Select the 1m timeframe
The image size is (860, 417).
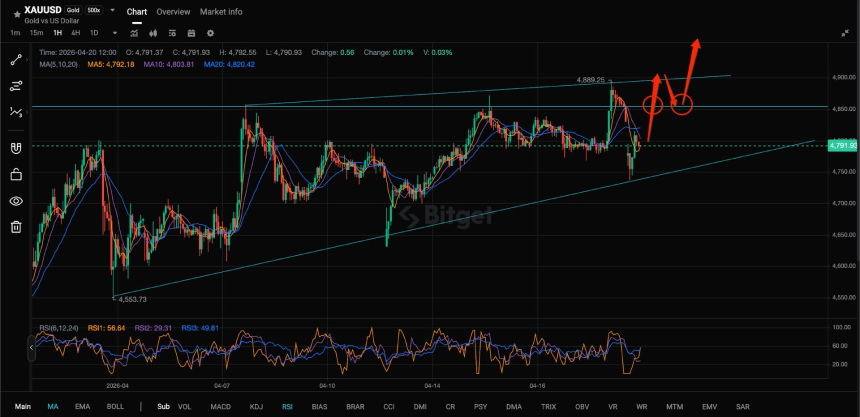pyautogui.click(x=15, y=33)
